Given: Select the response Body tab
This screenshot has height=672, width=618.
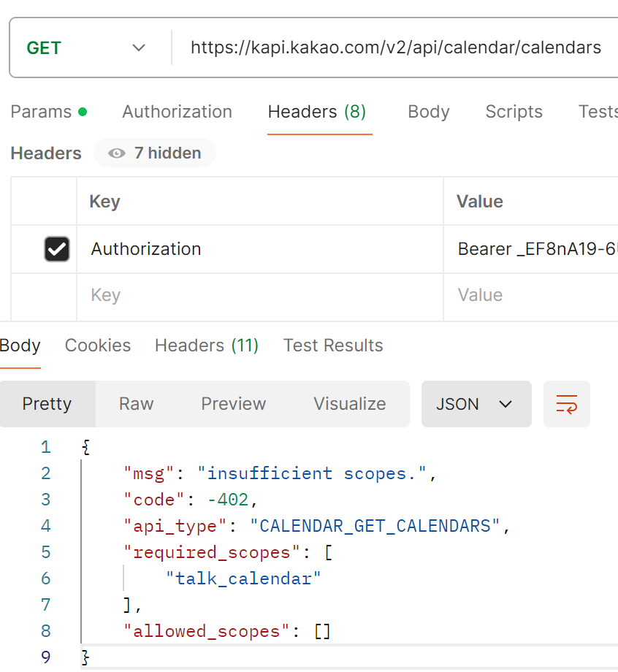Looking at the screenshot, I should click(x=20, y=345).
